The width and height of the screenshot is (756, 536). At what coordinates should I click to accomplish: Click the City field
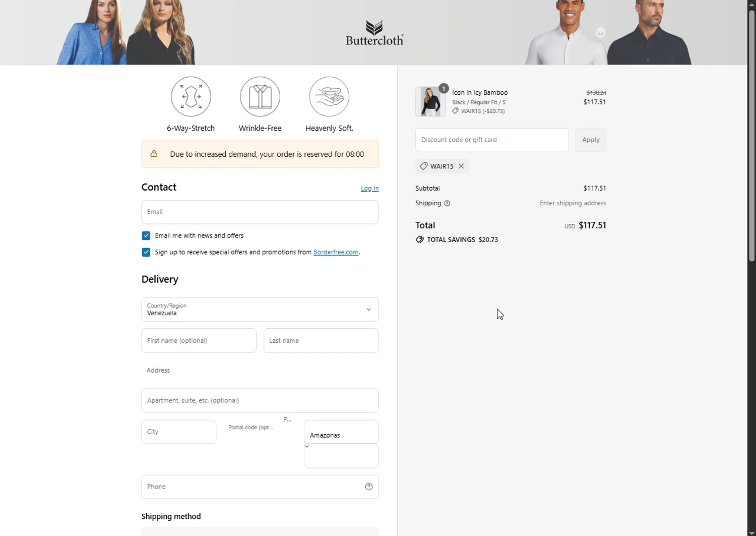pos(179,432)
